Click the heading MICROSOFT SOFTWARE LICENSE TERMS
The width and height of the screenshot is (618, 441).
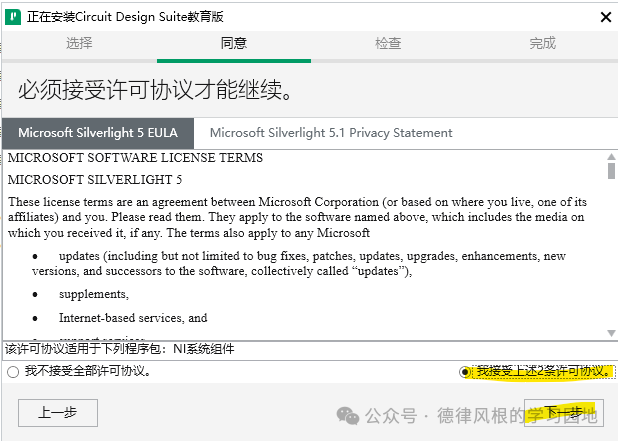point(135,158)
